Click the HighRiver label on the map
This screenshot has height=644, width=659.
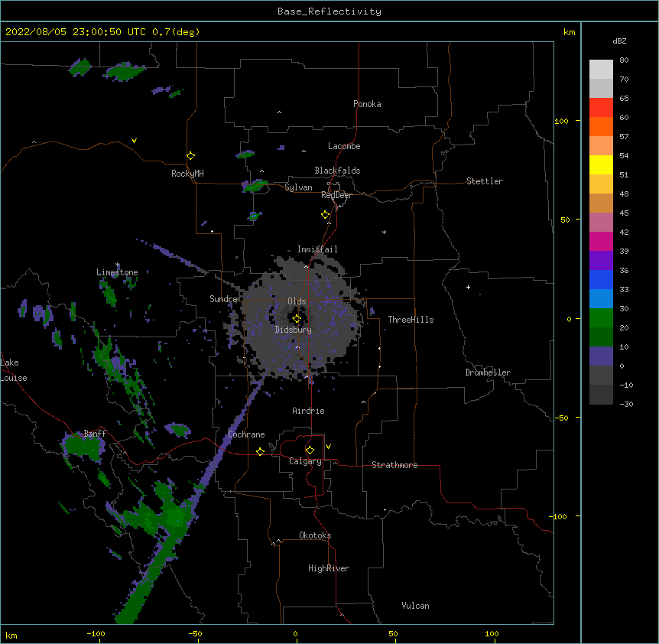(329, 568)
